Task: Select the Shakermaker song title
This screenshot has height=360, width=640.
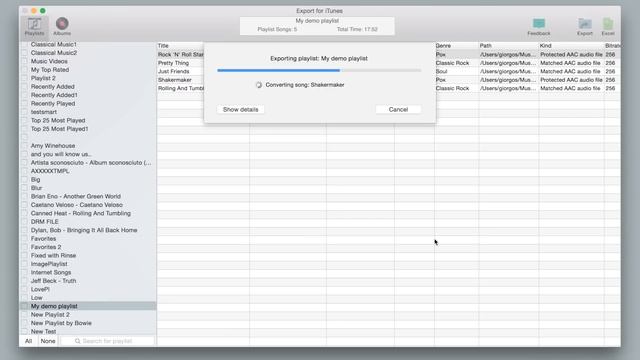Action: [x=175, y=80]
